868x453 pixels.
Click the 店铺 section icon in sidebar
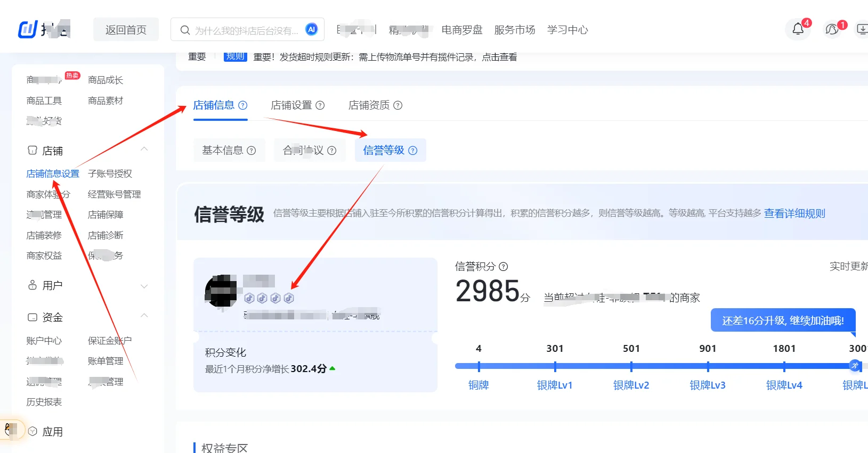pos(33,151)
